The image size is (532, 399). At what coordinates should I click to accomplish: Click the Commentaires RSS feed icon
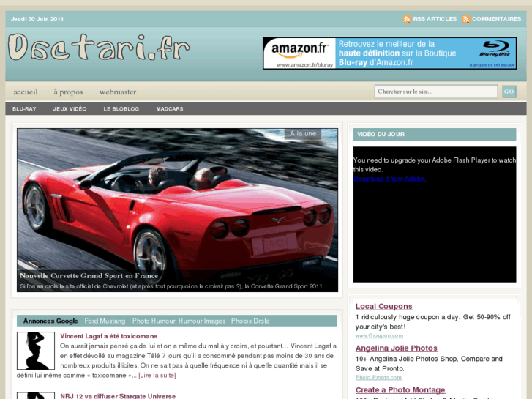pyautogui.click(x=466, y=19)
